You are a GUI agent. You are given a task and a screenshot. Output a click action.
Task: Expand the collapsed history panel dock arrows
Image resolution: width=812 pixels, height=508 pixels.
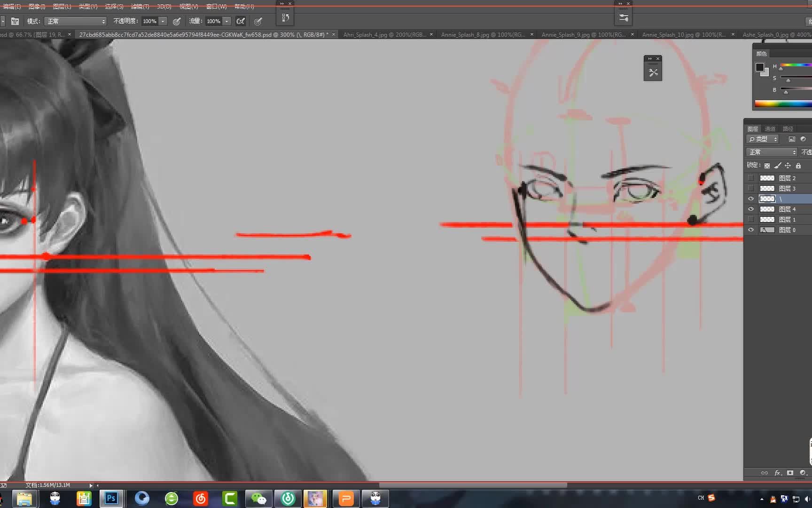282,3
